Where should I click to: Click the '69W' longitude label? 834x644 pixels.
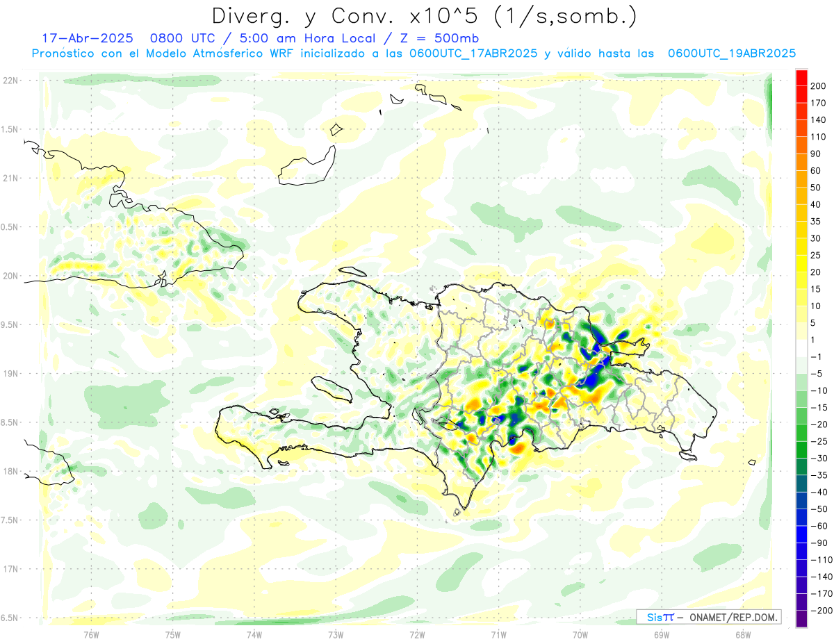click(661, 635)
